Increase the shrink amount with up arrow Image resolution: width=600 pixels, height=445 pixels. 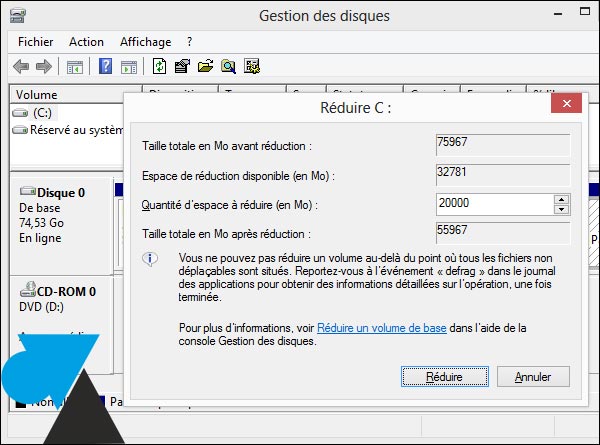561,199
